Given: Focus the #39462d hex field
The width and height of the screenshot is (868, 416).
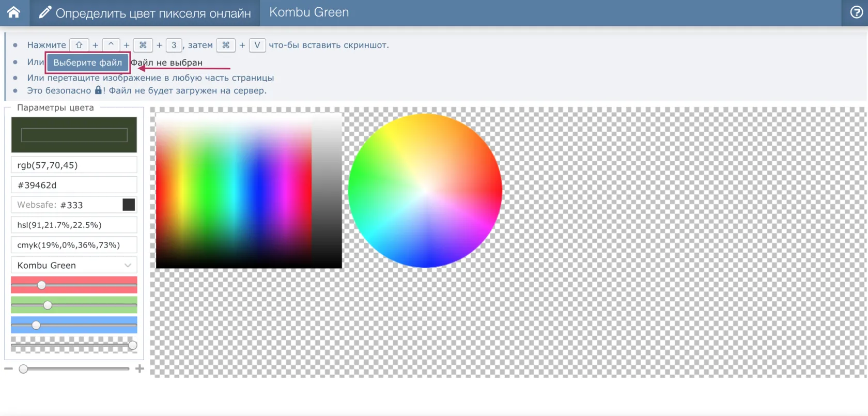Looking at the screenshot, I should (x=74, y=184).
